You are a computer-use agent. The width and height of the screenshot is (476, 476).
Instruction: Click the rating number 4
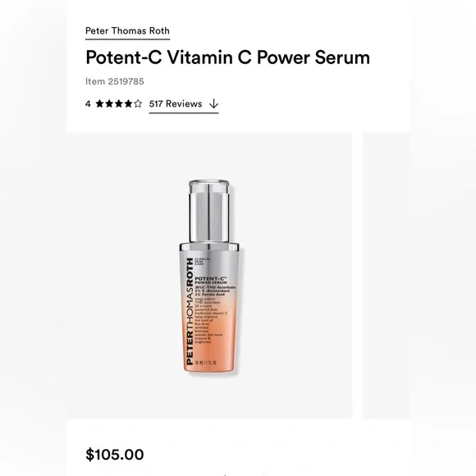point(88,104)
